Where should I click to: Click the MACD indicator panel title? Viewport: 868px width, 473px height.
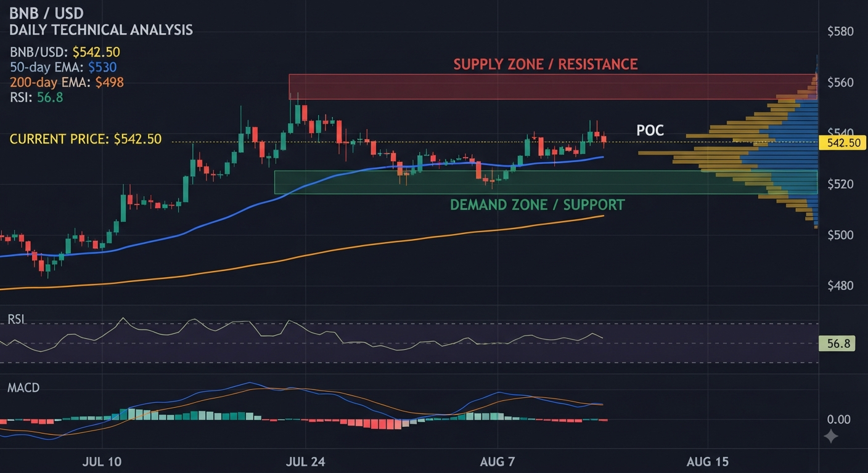(23, 388)
